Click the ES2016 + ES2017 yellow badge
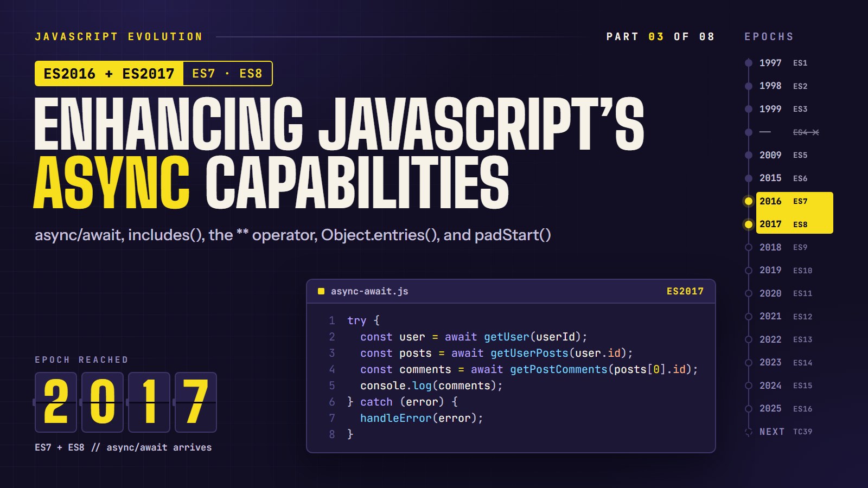This screenshot has width=868, height=488. 109,74
